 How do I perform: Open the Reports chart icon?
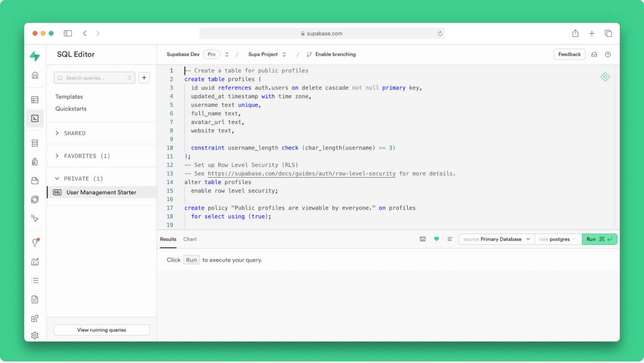coord(35,262)
